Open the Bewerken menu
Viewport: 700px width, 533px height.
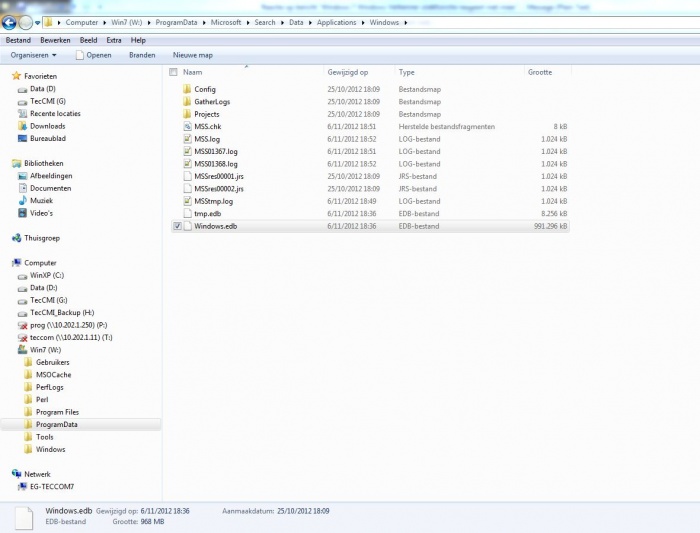55,40
